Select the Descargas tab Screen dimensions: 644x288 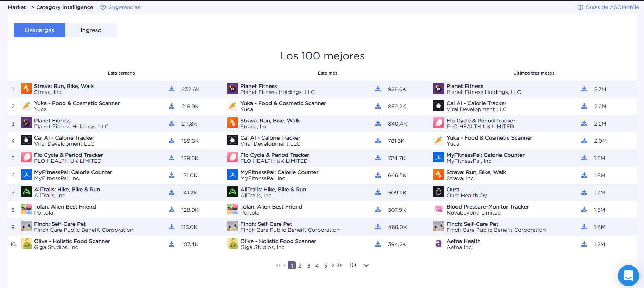pyautogui.click(x=40, y=30)
